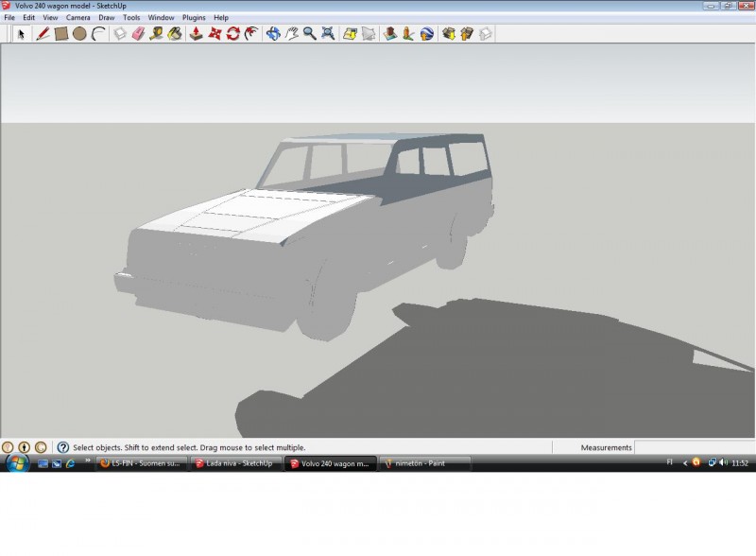
Task: Select the Rotate tool
Action: 232,34
